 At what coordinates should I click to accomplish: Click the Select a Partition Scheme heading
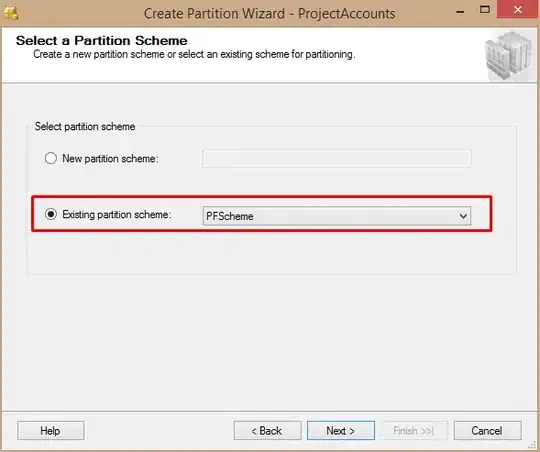tap(102, 41)
